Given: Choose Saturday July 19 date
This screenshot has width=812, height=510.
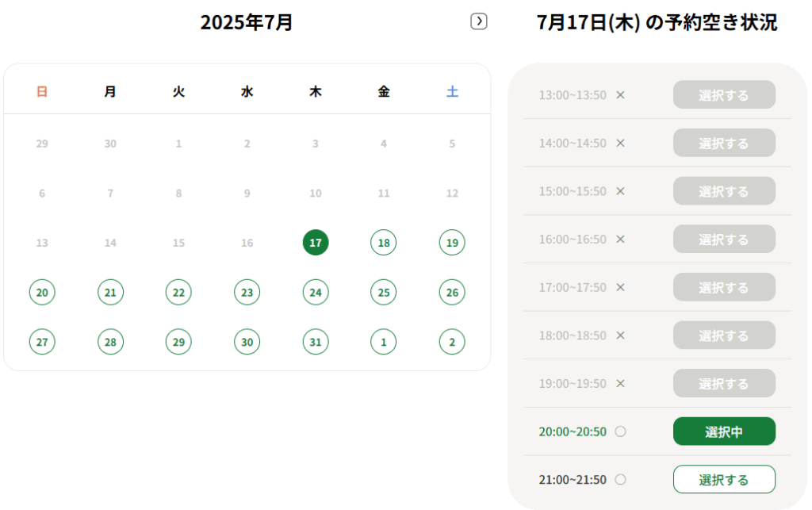Looking at the screenshot, I should pyautogui.click(x=452, y=243).
